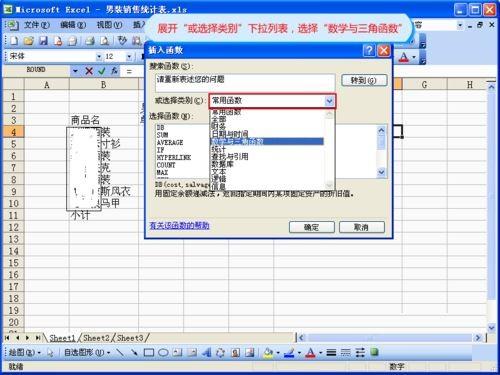Open drawing toolbar Font Color dropdown arrow
This screenshot has width=500, height=375.
pyautogui.click(x=320, y=353)
